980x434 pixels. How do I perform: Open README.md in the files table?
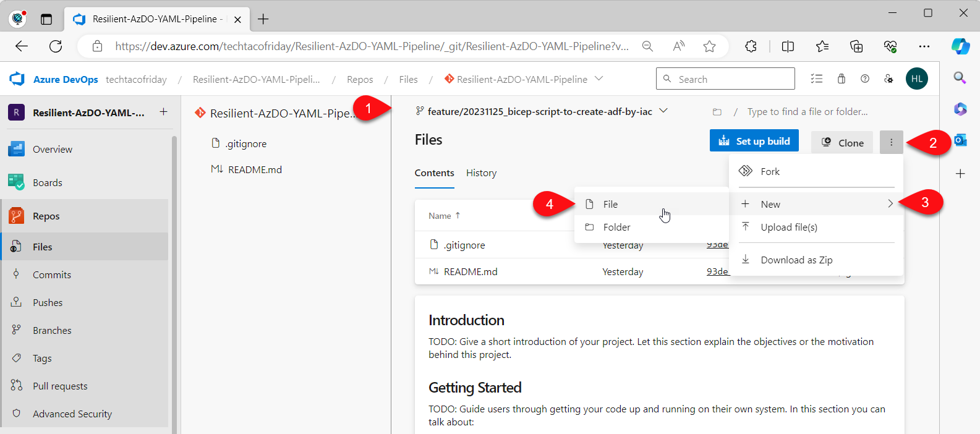pyautogui.click(x=471, y=271)
